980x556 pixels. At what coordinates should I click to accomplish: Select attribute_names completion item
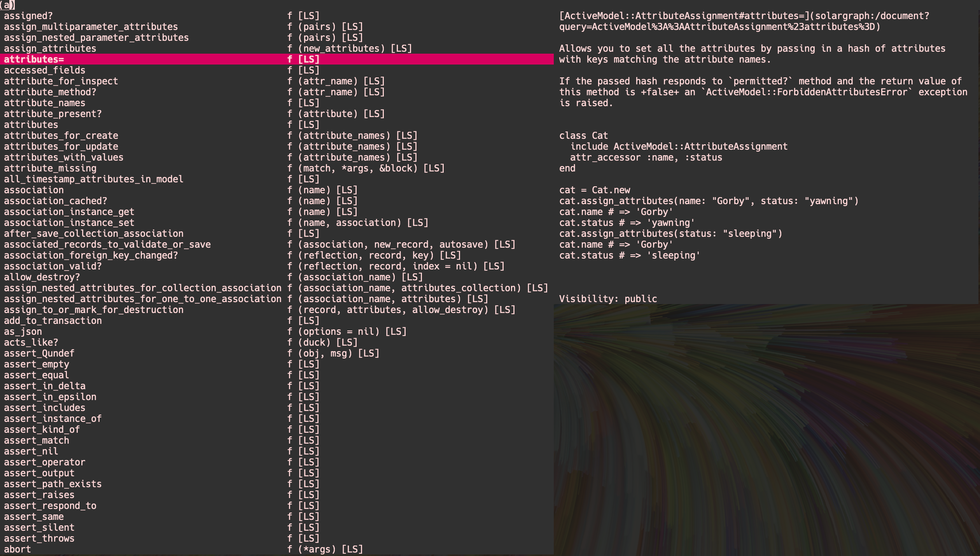(x=44, y=103)
